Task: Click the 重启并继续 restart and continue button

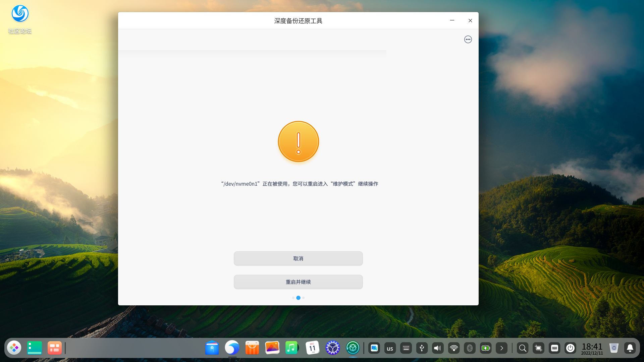Action: (x=298, y=282)
